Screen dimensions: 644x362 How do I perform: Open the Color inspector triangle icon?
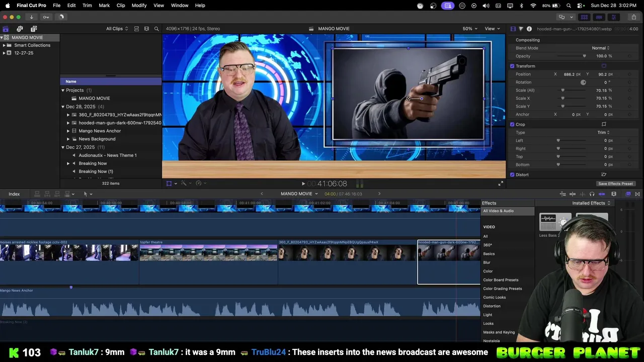(x=521, y=29)
